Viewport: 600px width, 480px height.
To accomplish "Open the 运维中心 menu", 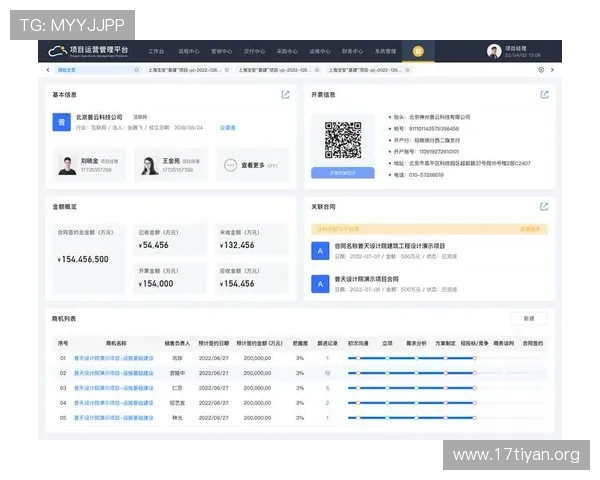I will point(320,51).
